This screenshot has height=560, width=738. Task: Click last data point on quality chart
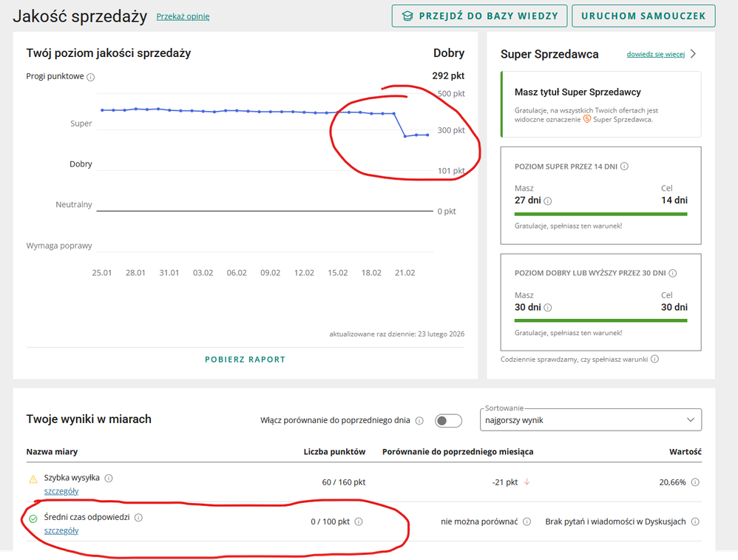(x=427, y=135)
